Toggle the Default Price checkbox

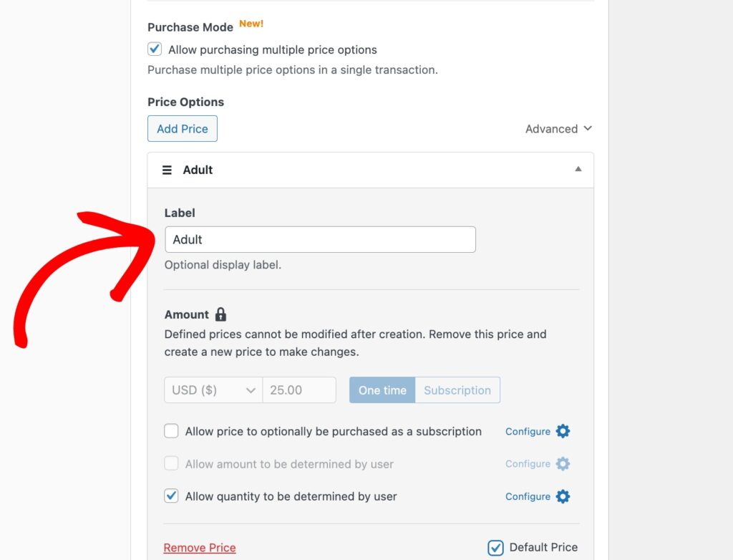tap(495, 548)
